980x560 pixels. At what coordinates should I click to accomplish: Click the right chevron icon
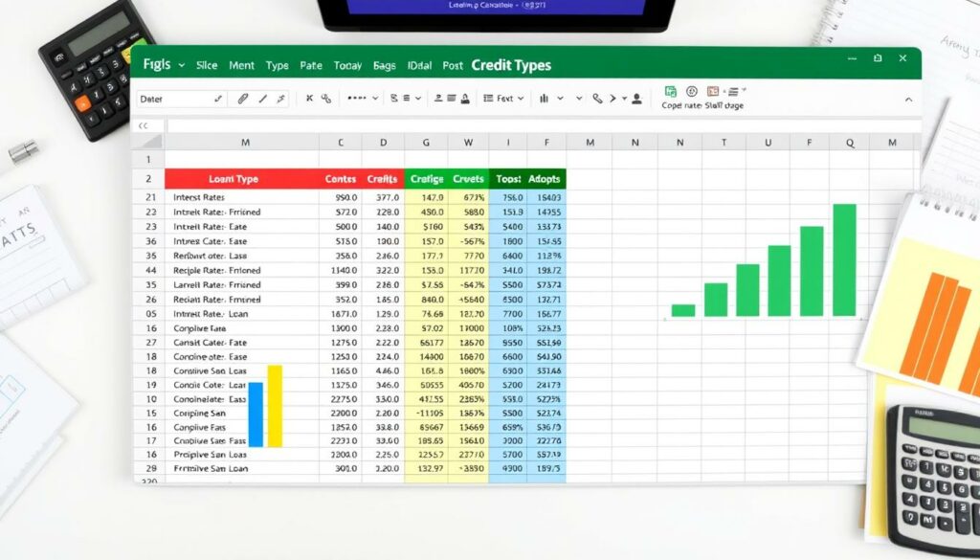coord(613,99)
